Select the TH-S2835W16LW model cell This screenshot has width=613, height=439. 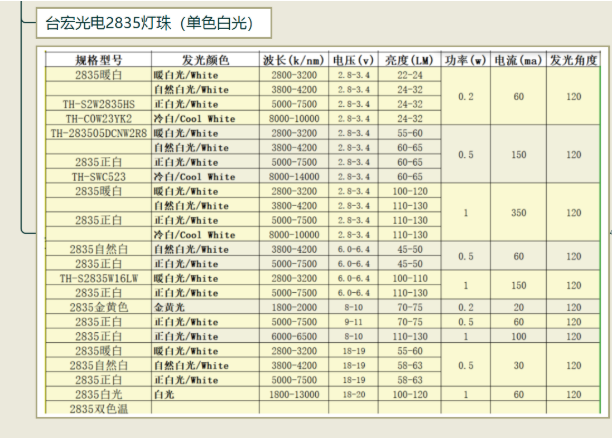[98, 278]
